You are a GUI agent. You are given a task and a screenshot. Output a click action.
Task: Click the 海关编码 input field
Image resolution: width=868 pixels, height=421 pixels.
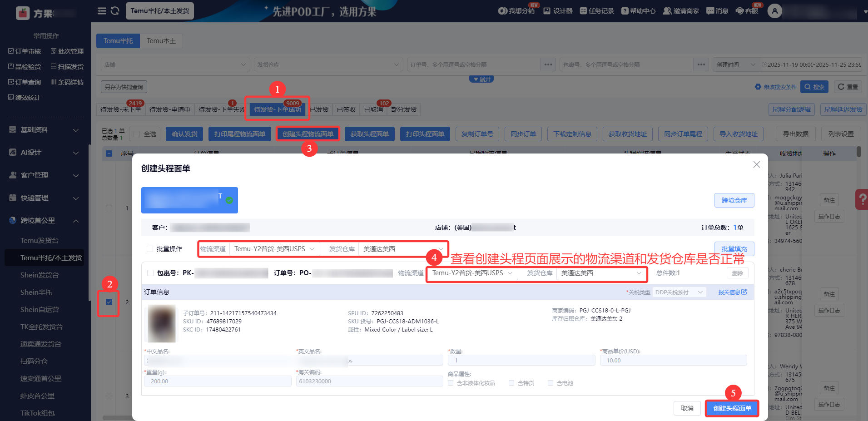pyautogui.click(x=369, y=381)
